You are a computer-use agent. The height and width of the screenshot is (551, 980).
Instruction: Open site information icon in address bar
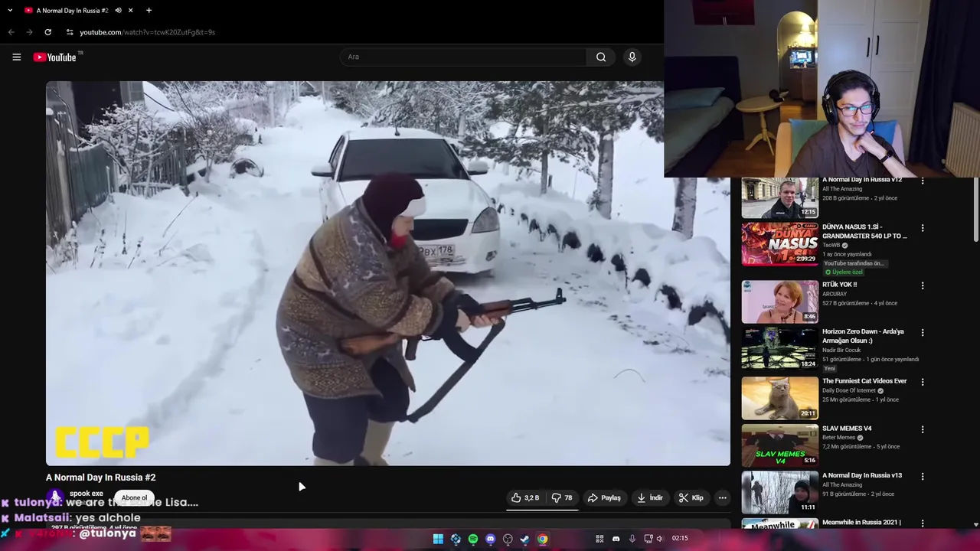[69, 32]
